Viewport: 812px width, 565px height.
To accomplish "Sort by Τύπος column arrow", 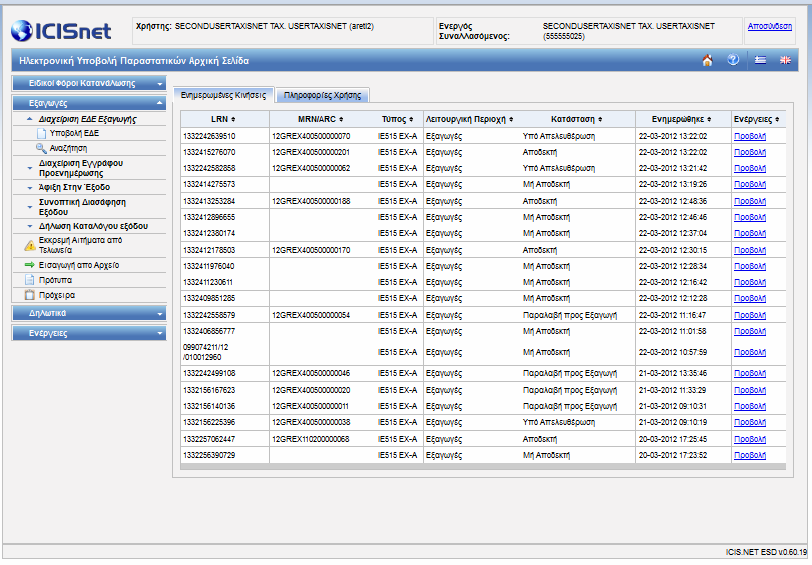I will click(411, 120).
